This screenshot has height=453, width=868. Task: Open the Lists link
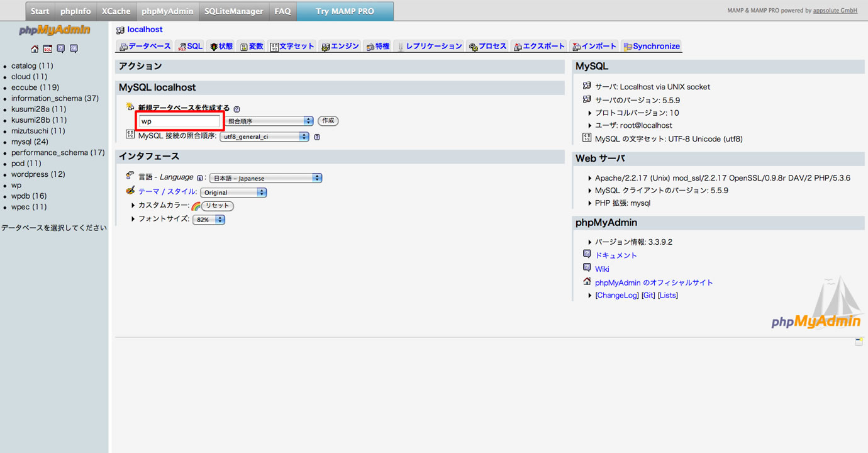click(668, 296)
